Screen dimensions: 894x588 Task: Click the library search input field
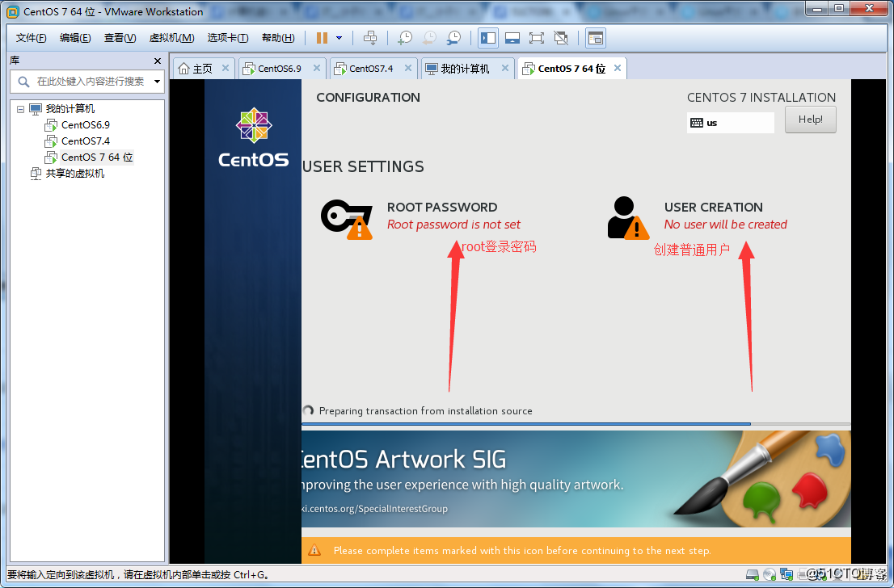point(88,82)
